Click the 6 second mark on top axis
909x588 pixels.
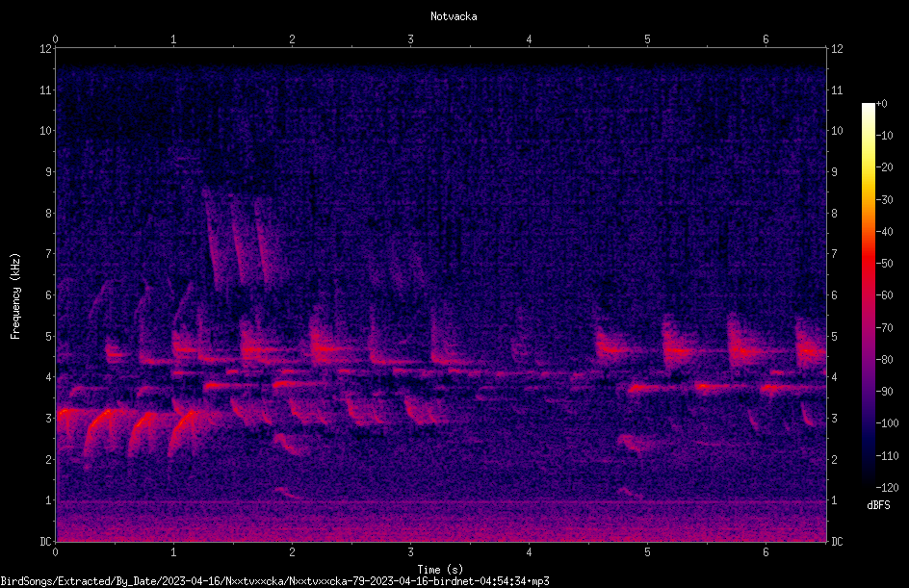click(766, 38)
